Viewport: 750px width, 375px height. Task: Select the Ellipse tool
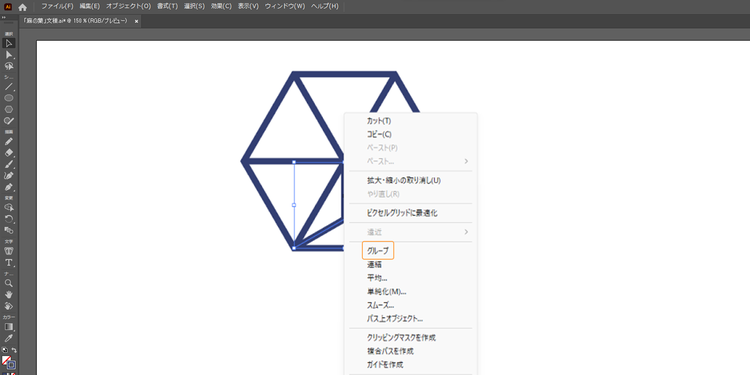click(9, 98)
